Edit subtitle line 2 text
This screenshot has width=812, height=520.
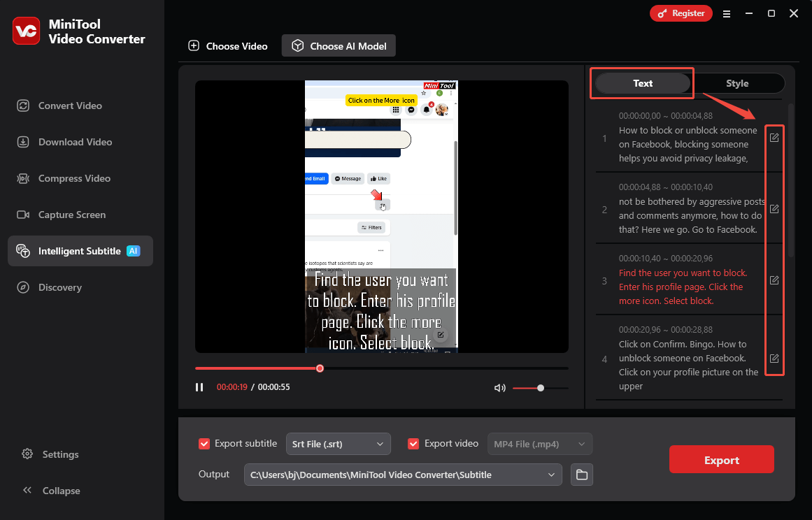tap(774, 209)
